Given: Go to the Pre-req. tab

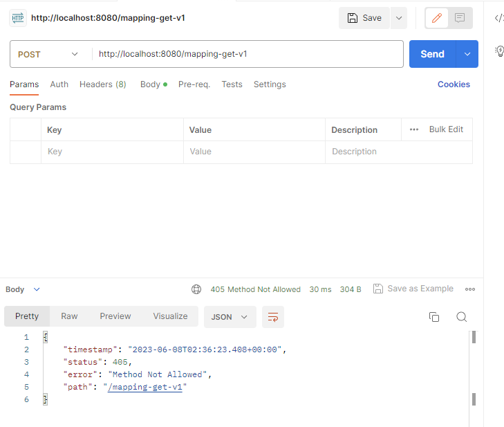Looking at the screenshot, I should coord(194,84).
